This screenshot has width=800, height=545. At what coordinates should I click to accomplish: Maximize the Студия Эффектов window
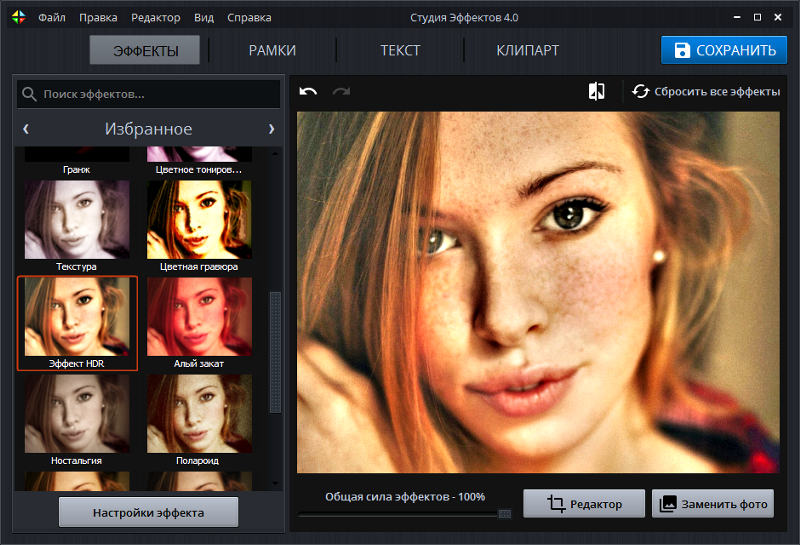tap(758, 17)
